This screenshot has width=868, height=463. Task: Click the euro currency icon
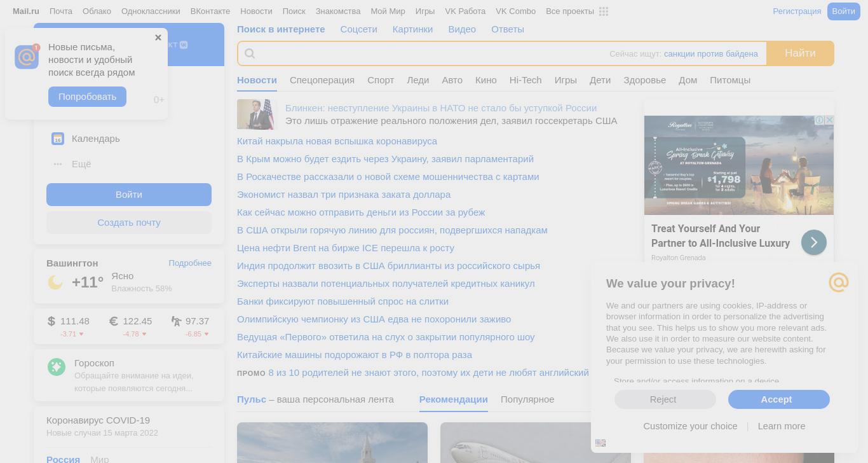pos(114,321)
